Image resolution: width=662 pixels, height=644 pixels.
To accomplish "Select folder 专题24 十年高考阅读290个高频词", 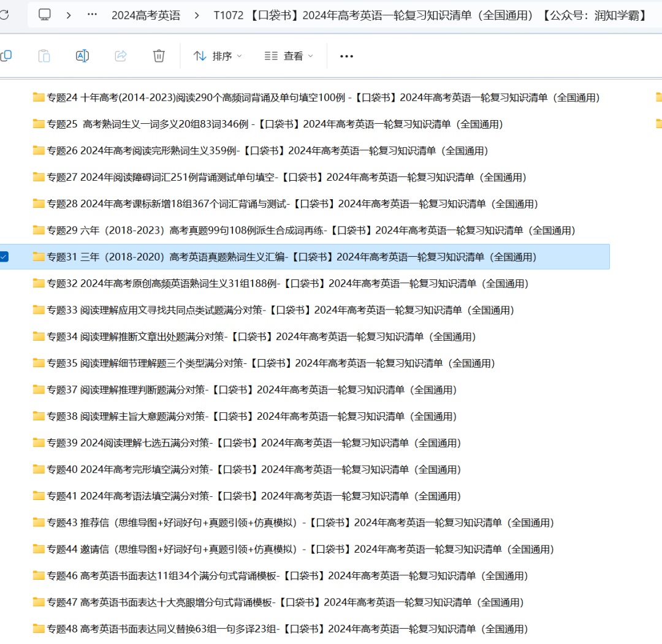I will pos(324,97).
